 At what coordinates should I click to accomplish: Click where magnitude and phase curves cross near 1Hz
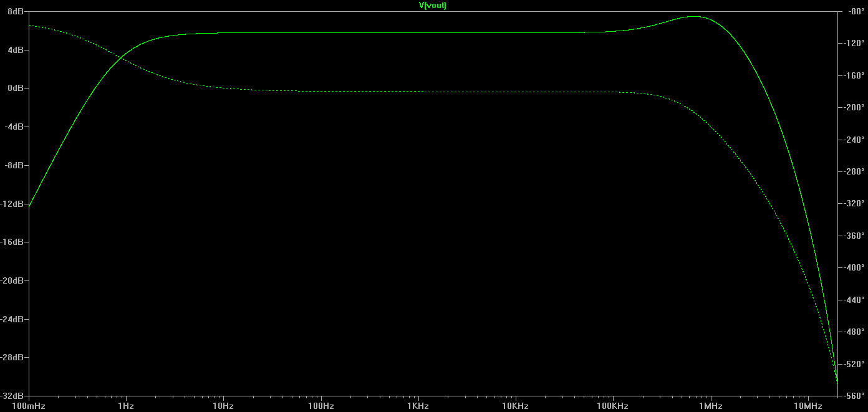coord(121,57)
